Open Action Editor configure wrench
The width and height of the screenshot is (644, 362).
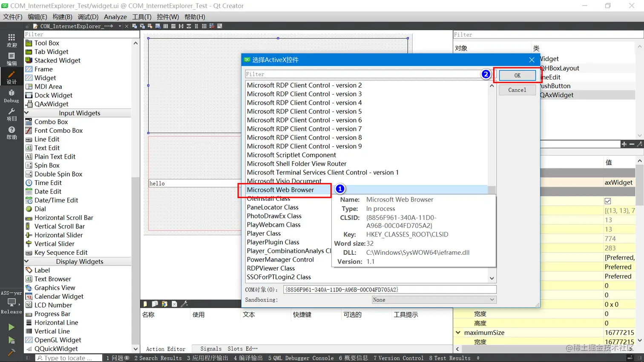pyautogui.click(x=184, y=304)
